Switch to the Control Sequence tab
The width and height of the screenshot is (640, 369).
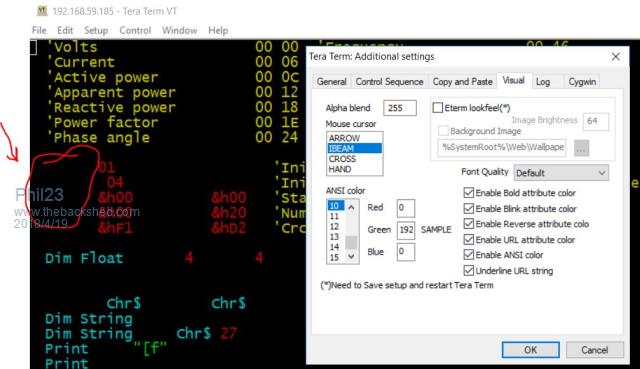pos(389,82)
